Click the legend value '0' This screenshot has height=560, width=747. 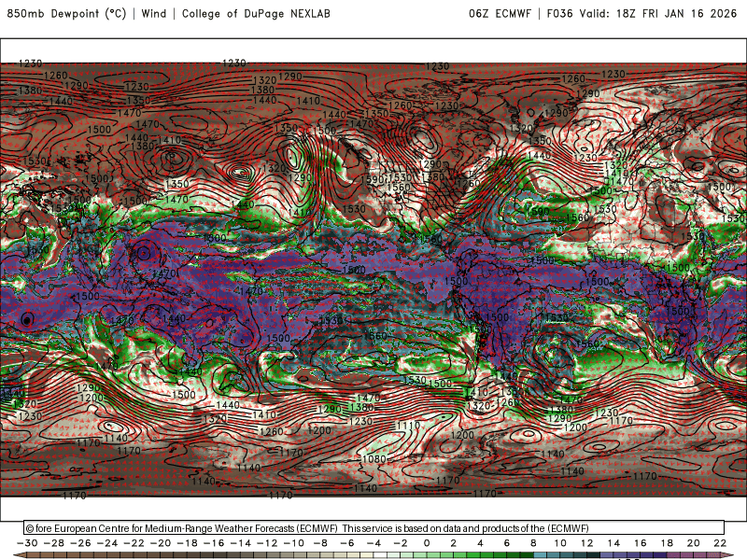[427, 543]
